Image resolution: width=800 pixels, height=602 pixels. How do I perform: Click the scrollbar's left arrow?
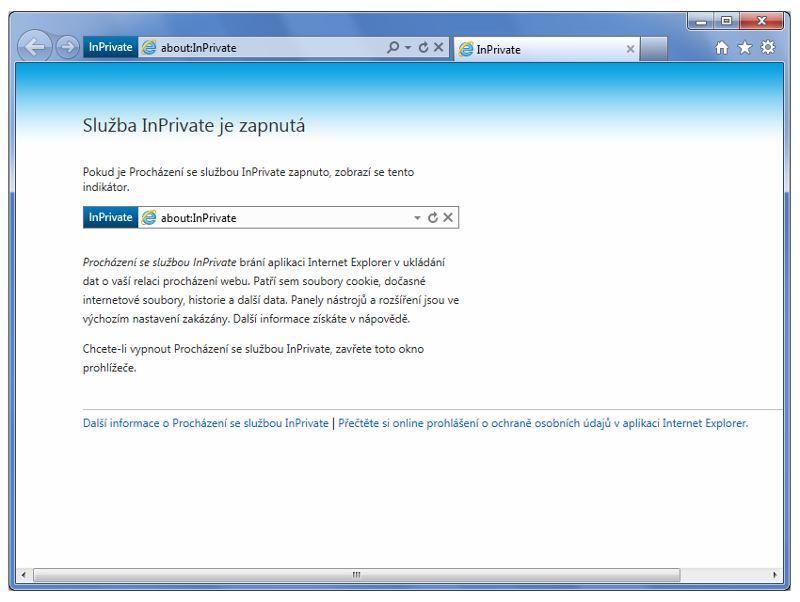coord(24,575)
